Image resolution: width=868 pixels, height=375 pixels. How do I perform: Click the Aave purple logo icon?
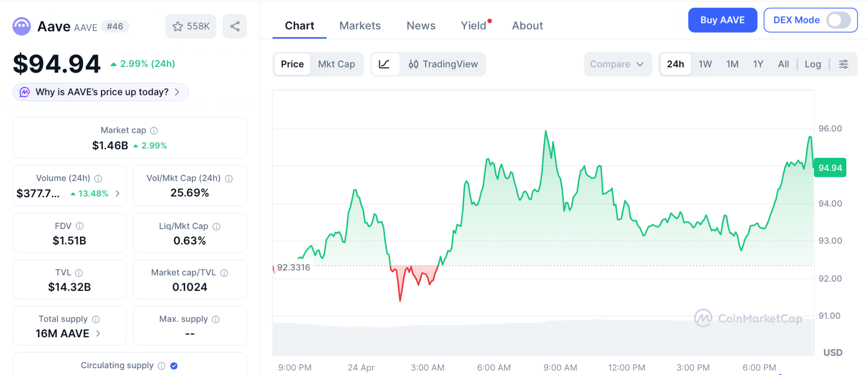coord(22,26)
